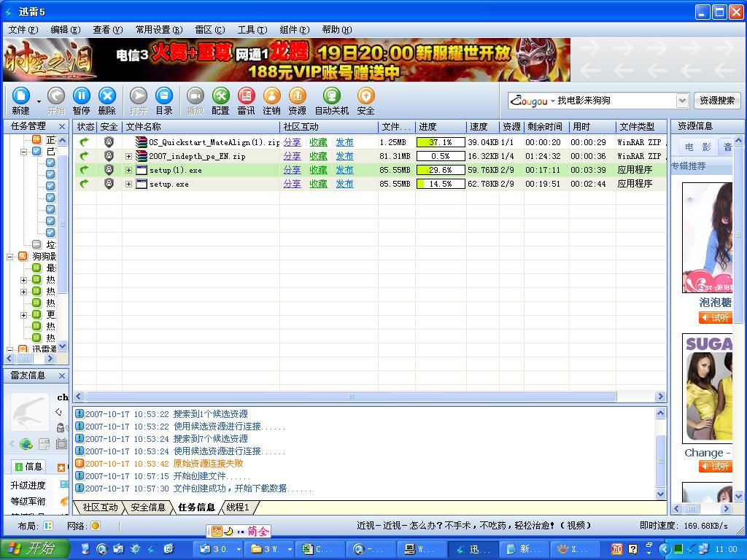The height and width of the screenshot is (560, 747).
Task: Click 试听 button under 泡泡糖 album
Action: pos(715,318)
